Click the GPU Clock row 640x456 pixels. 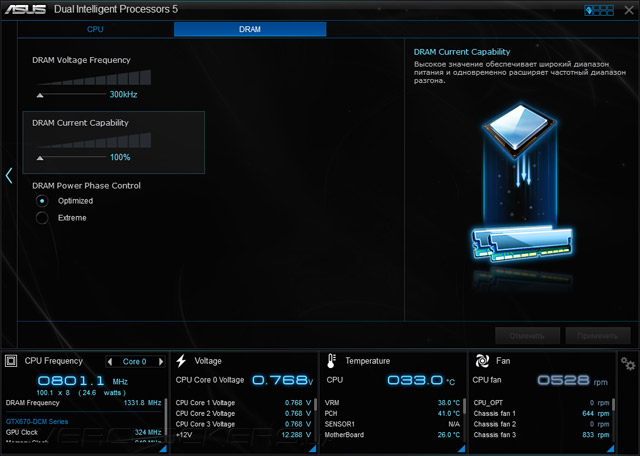click(84, 432)
